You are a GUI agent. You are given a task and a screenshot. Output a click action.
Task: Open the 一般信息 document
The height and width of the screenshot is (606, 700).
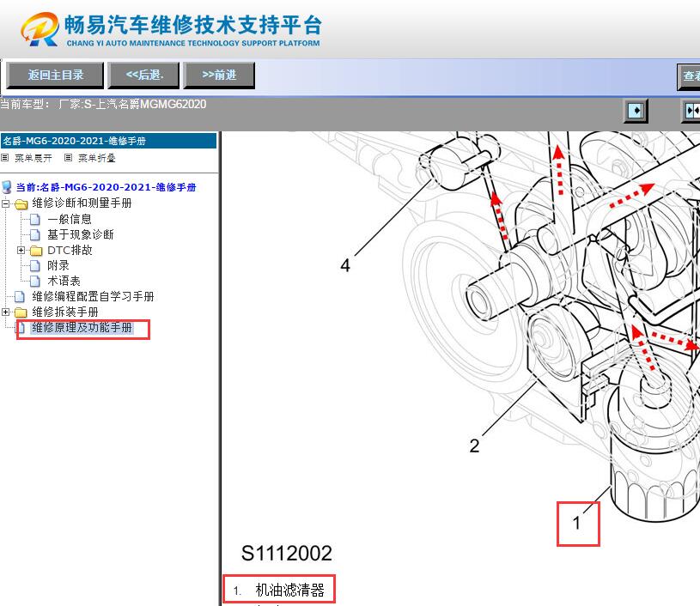pos(70,219)
